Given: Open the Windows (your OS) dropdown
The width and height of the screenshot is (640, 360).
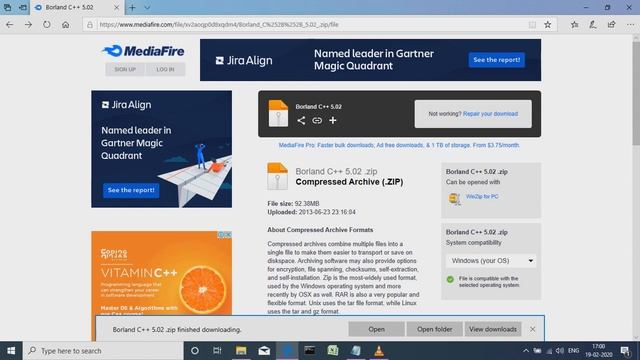Looking at the screenshot, I should tap(491, 260).
